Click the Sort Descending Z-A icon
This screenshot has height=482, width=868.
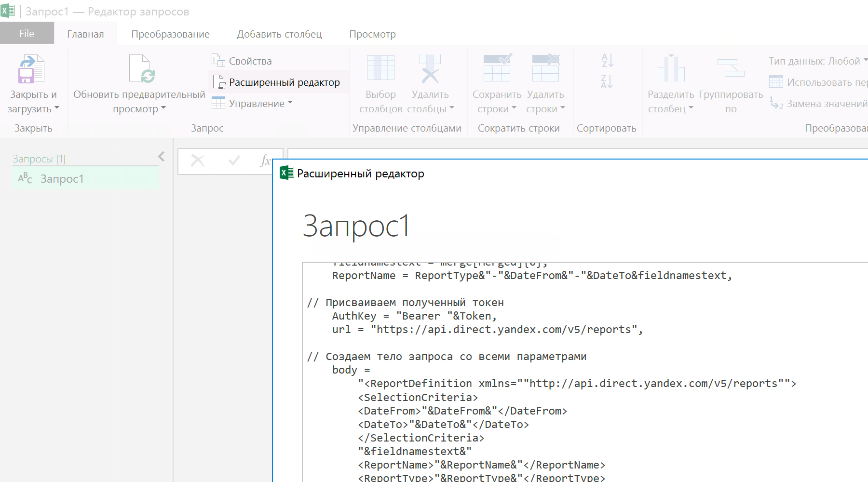[x=607, y=81]
